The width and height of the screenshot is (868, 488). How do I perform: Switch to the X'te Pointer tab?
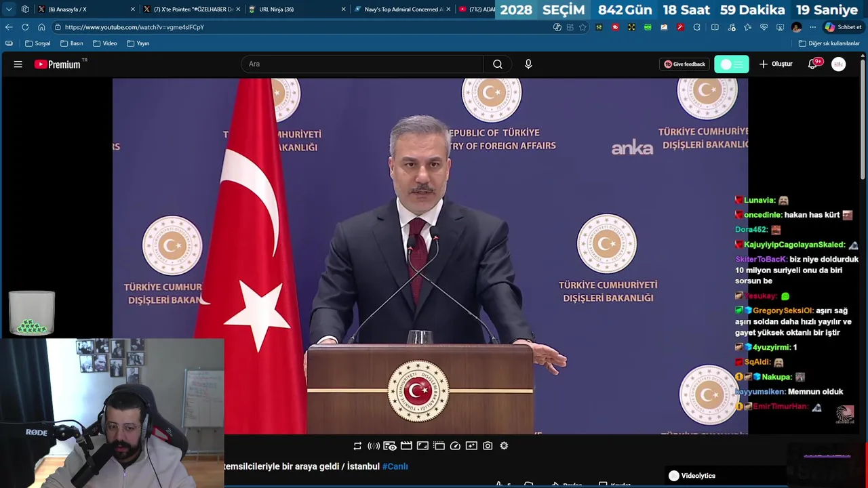pyautogui.click(x=192, y=9)
